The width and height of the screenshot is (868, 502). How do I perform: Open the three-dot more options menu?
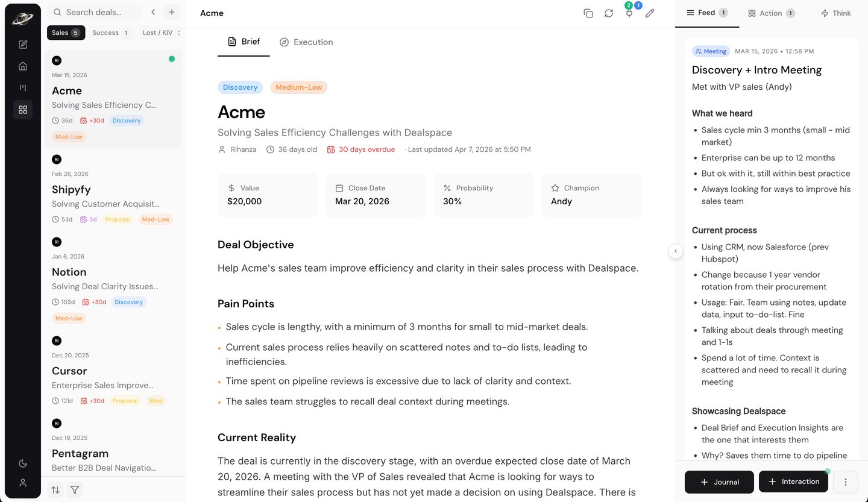(x=846, y=482)
